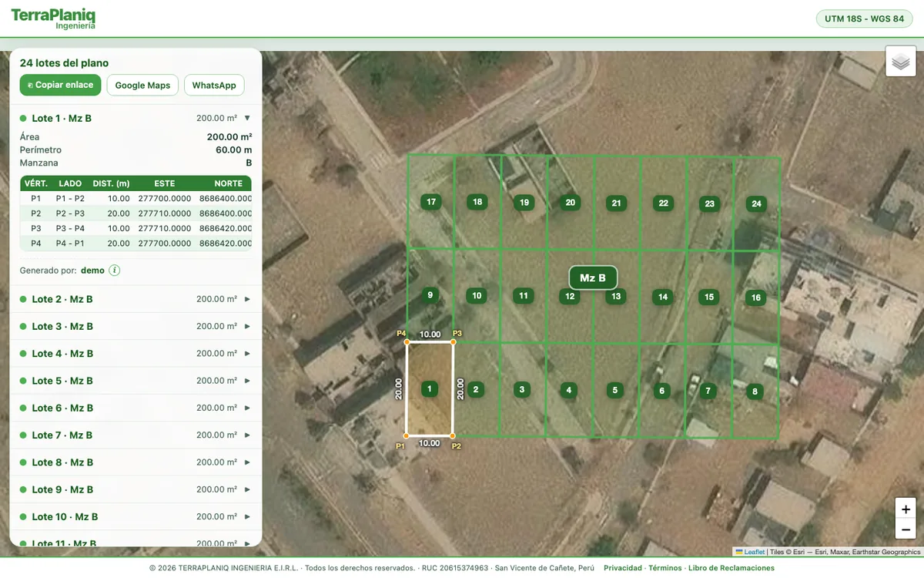Click vertex P1 on the map

coord(407,436)
